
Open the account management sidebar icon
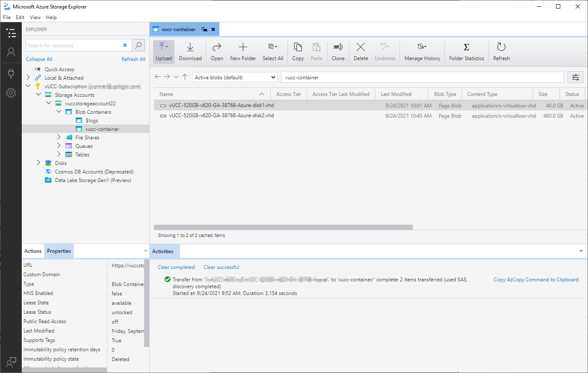pos(11,52)
